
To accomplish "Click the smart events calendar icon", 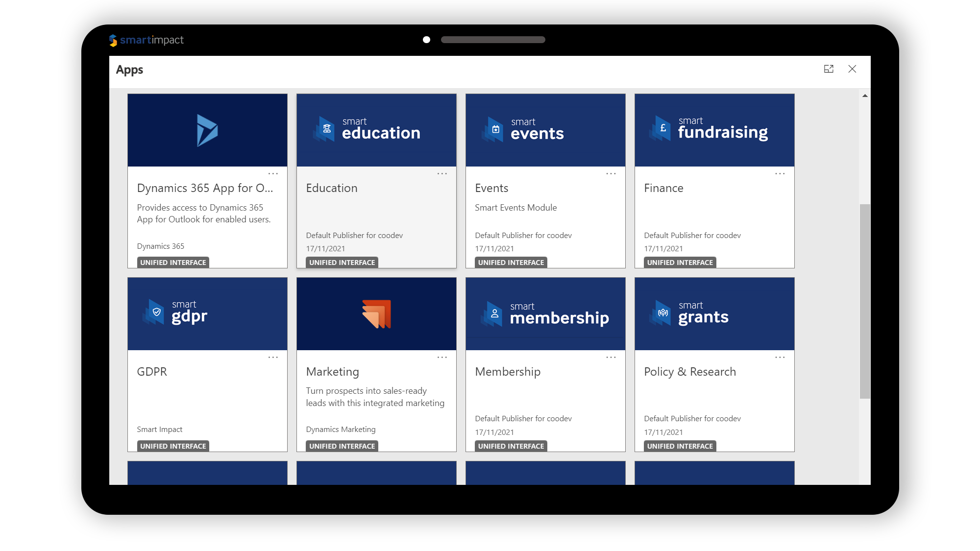I will pyautogui.click(x=495, y=129).
